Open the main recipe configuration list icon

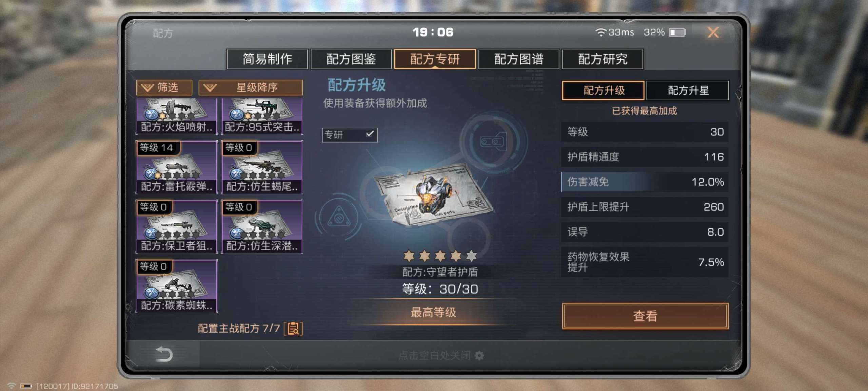pos(293,329)
